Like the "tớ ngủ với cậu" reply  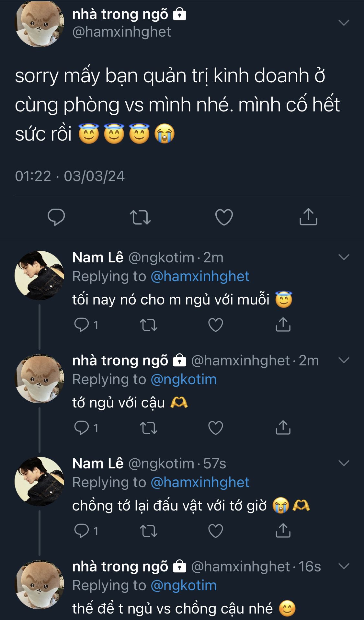216,428
